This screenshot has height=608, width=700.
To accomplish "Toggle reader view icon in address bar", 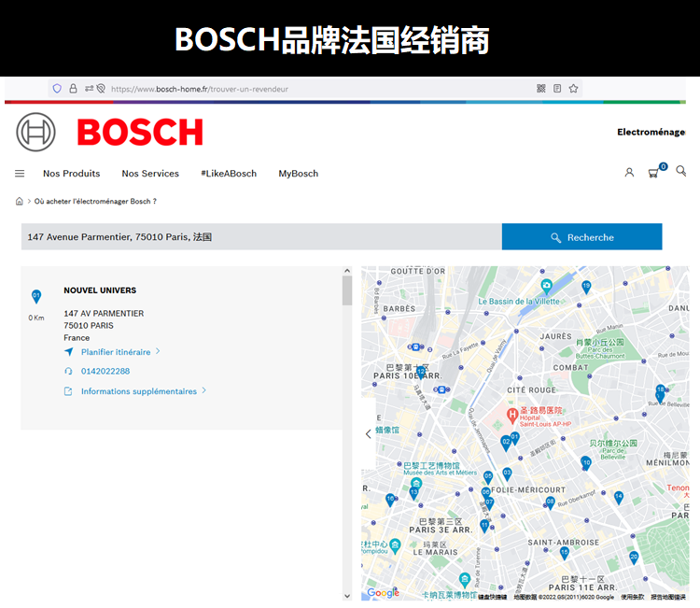I will [x=557, y=89].
